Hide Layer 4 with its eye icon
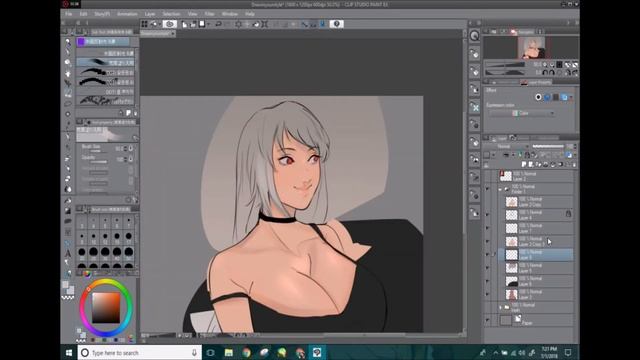Image resolution: width=640 pixels, height=360 pixels. [x=487, y=215]
